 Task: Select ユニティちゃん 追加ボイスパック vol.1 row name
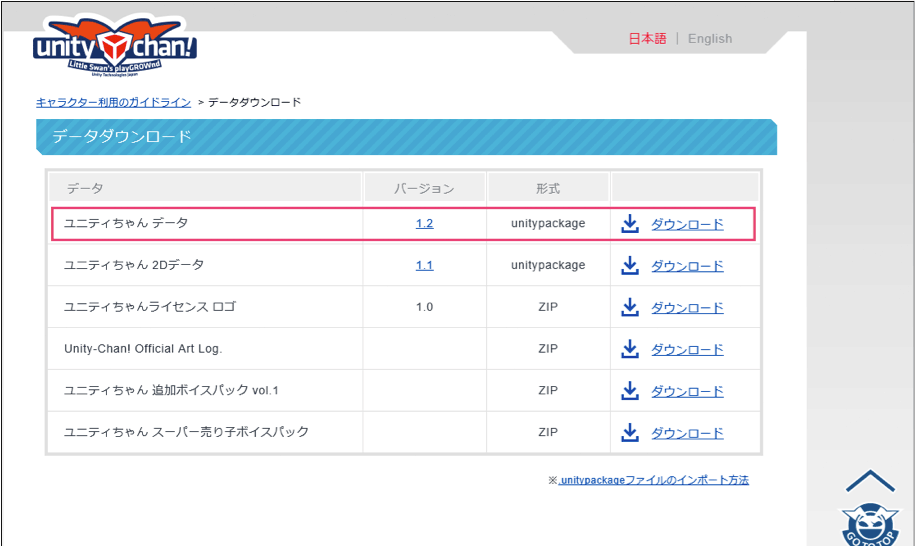click(171, 390)
